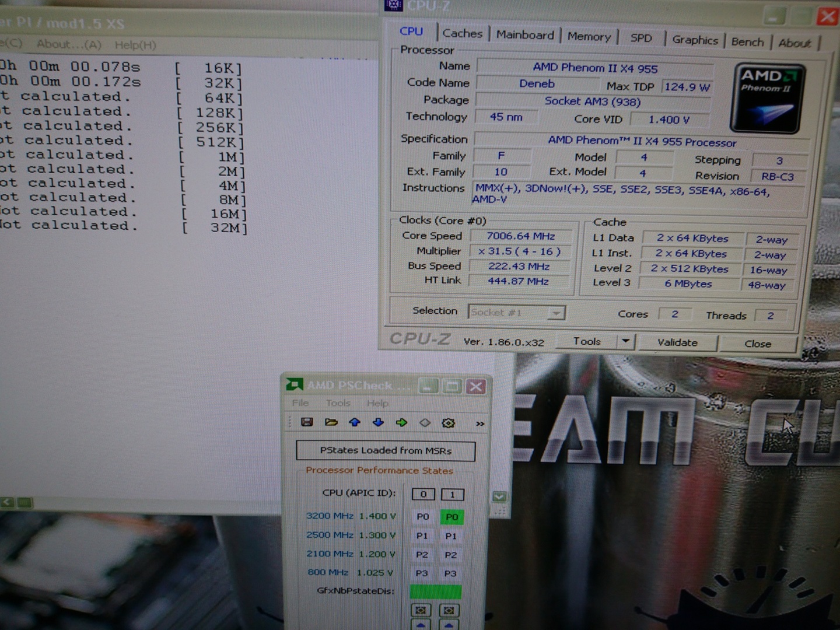Switch to the Caches tab
This screenshot has height=630, width=840.
[x=462, y=34]
